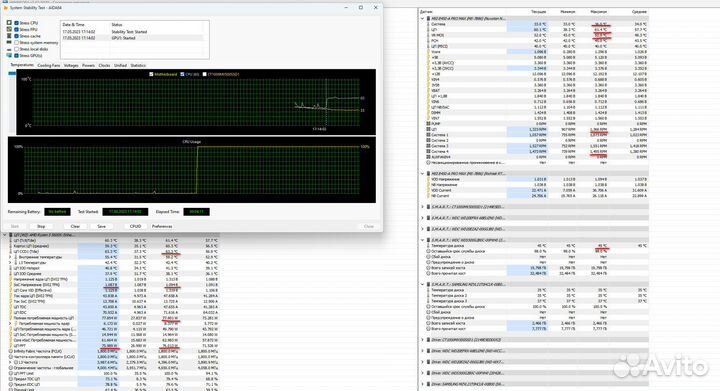Click thermometer icon of ЦП CCD1 (Tdie) row

coord(11,251)
